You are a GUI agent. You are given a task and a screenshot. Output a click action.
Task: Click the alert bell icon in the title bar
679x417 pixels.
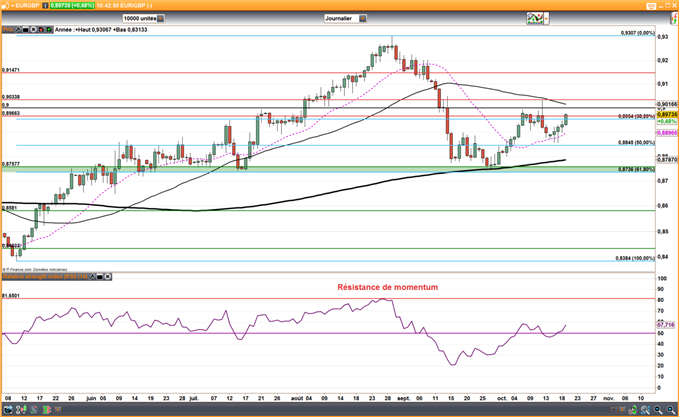tap(4, 6)
